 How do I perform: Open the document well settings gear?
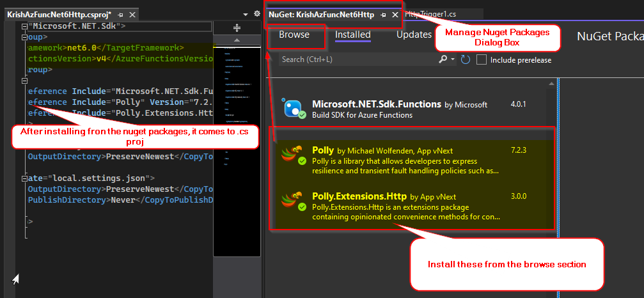pos(257,14)
